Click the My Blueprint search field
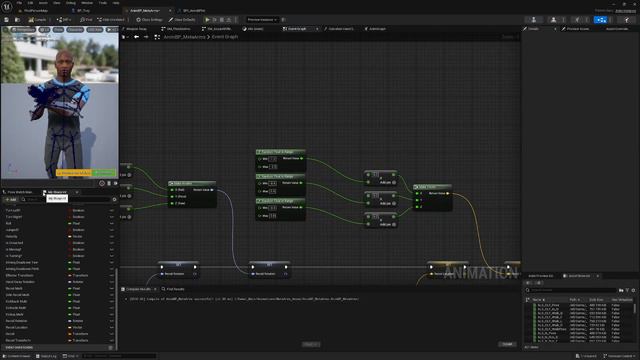This screenshot has height=360, width=640. click(x=67, y=200)
